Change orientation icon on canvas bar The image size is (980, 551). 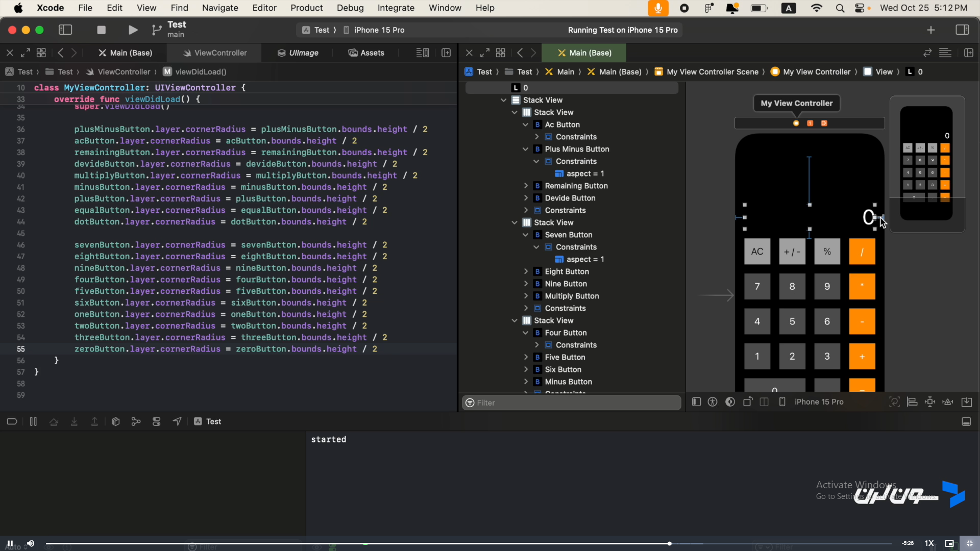(x=748, y=402)
